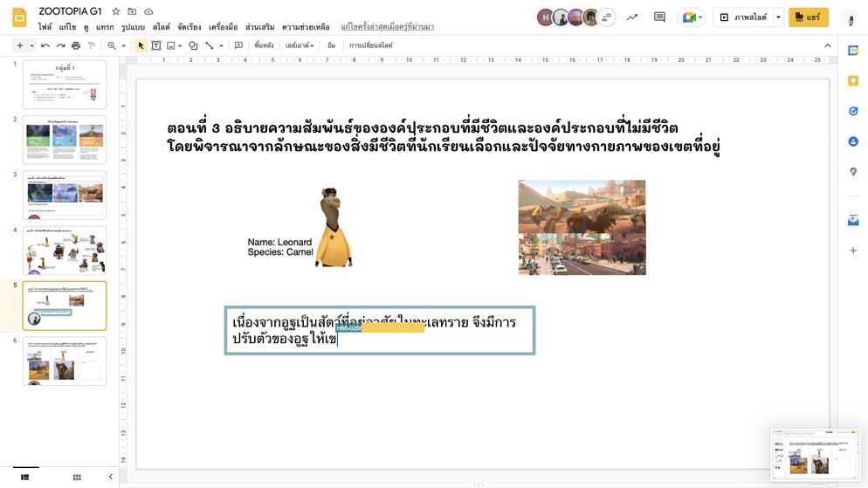Select slide 4 thumbnail
This screenshot has height=488, width=868.
[65, 251]
